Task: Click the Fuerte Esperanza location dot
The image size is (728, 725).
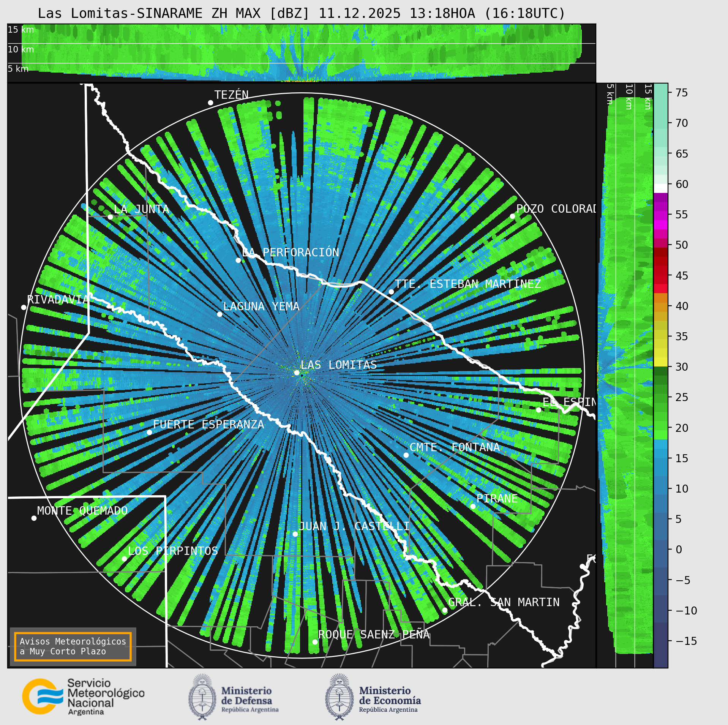Action: point(149,432)
